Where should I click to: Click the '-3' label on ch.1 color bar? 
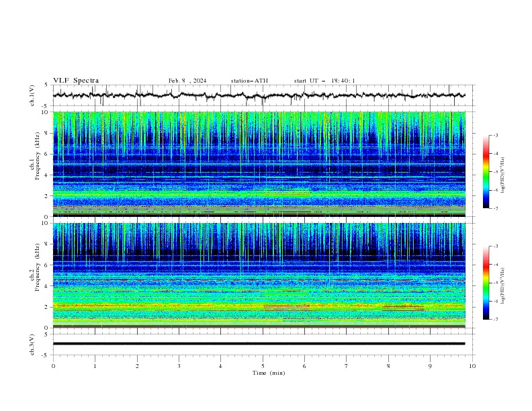(495, 135)
